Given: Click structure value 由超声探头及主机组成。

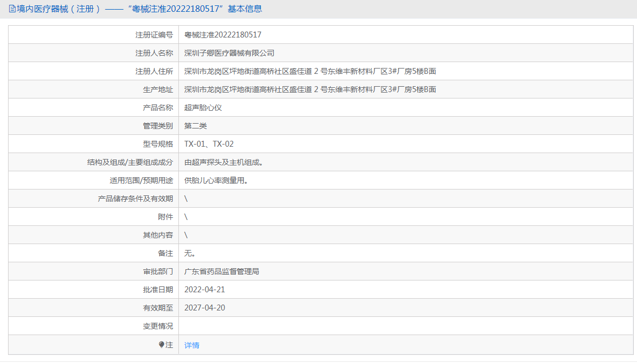Looking at the screenshot, I should click(223, 162).
